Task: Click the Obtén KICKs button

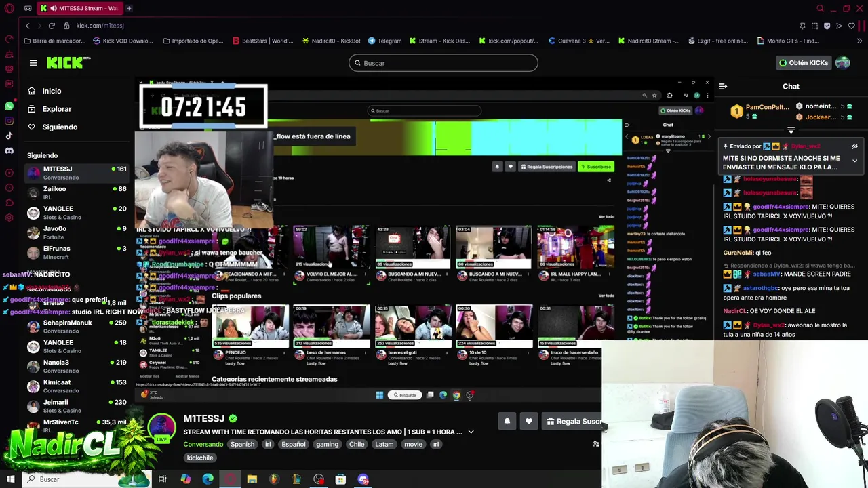Action: (804, 63)
